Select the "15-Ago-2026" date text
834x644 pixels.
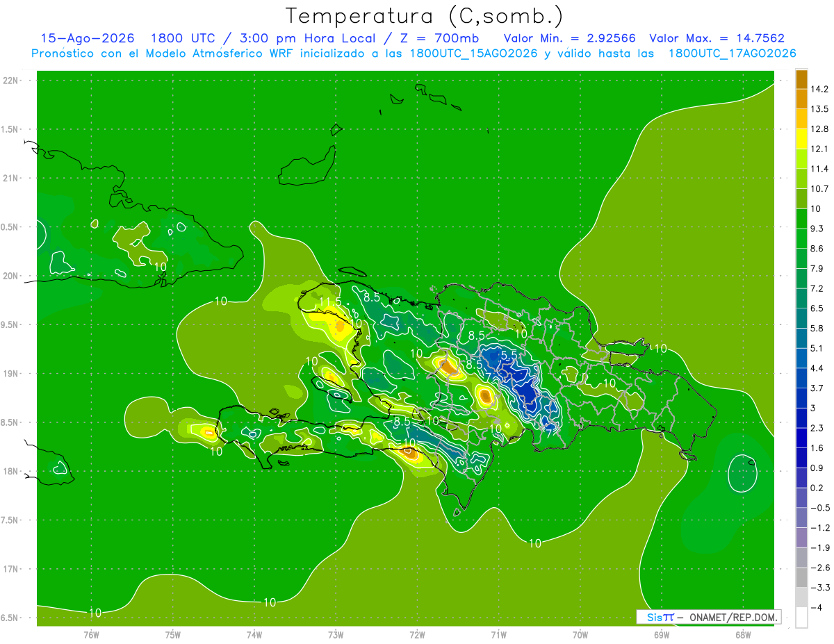pos(87,38)
